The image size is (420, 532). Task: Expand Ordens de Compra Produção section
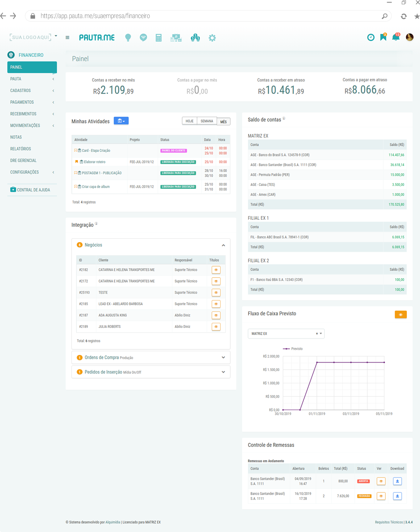click(224, 357)
